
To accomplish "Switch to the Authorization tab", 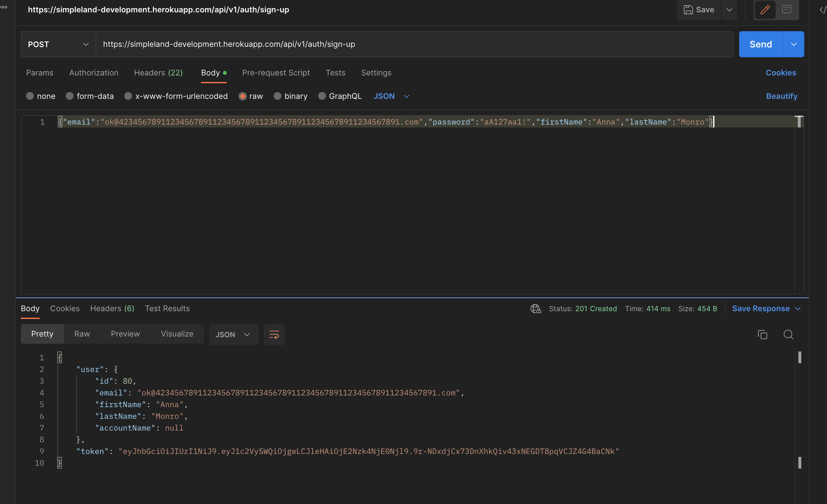I will 94,73.
